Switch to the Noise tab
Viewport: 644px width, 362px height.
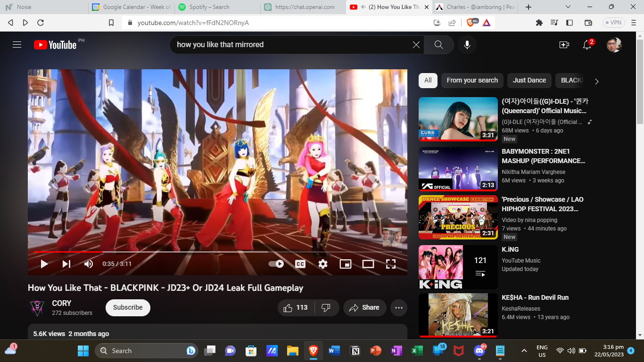[x=44, y=7]
